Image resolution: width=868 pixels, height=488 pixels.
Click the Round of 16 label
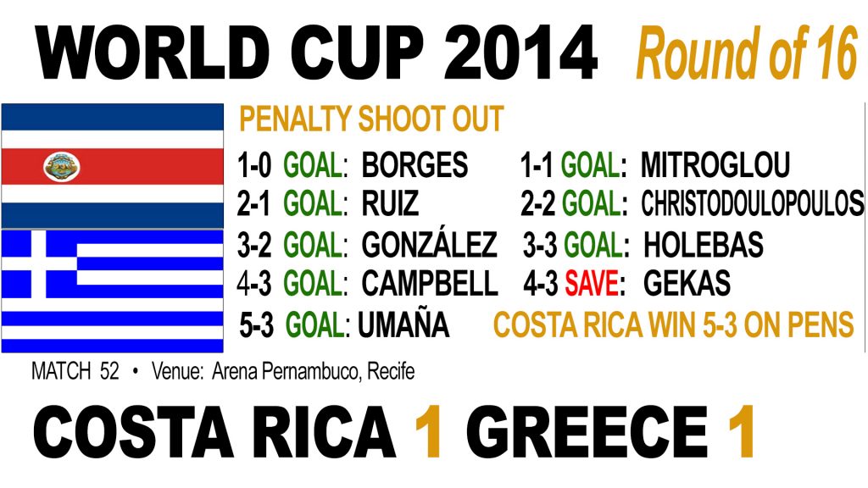pos(748,53)
